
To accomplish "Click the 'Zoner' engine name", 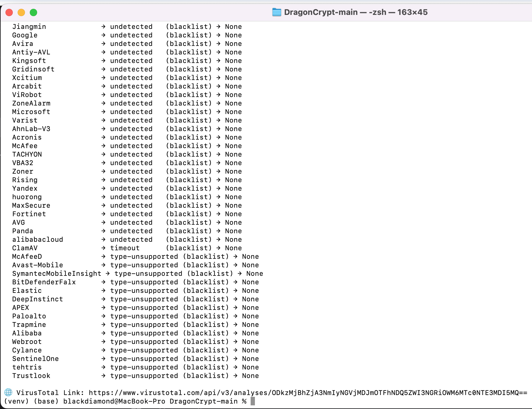I will click(23, 172).
